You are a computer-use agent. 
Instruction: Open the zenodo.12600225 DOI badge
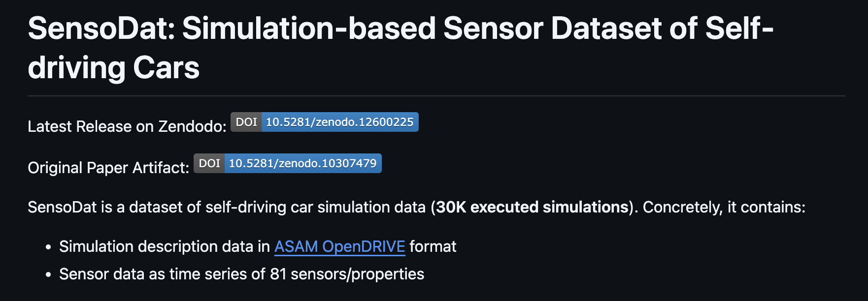point(325,122)
